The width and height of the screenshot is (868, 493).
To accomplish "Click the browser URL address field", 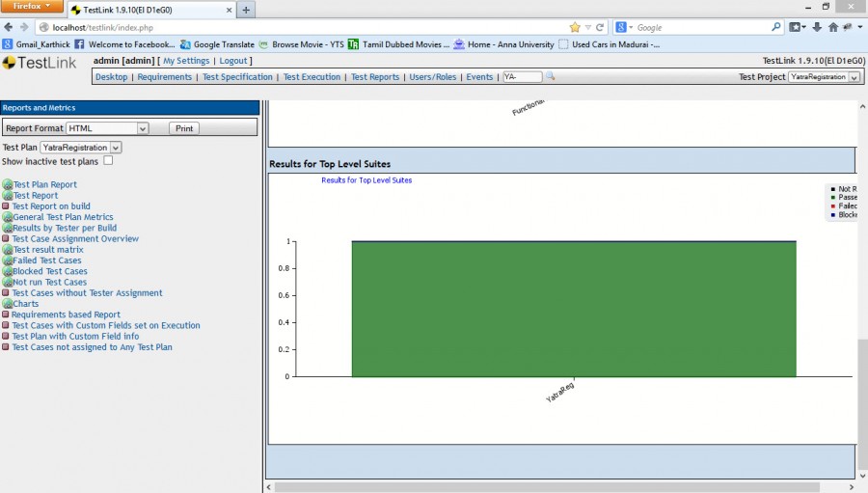I will tap(310, 27).
